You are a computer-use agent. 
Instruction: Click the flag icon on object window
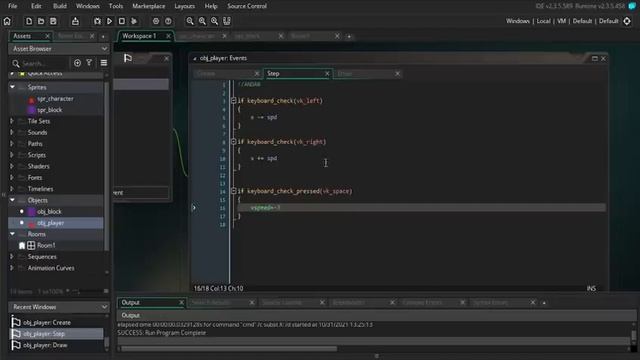tap(128, 58)
